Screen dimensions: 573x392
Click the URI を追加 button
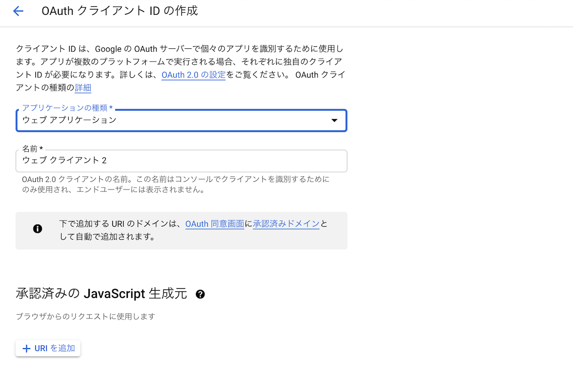click(x=48, y=348)
